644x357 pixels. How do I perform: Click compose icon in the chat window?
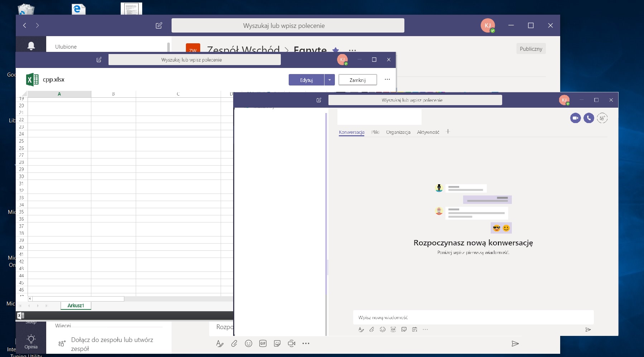pyautogui.click(x=319, y=100)
